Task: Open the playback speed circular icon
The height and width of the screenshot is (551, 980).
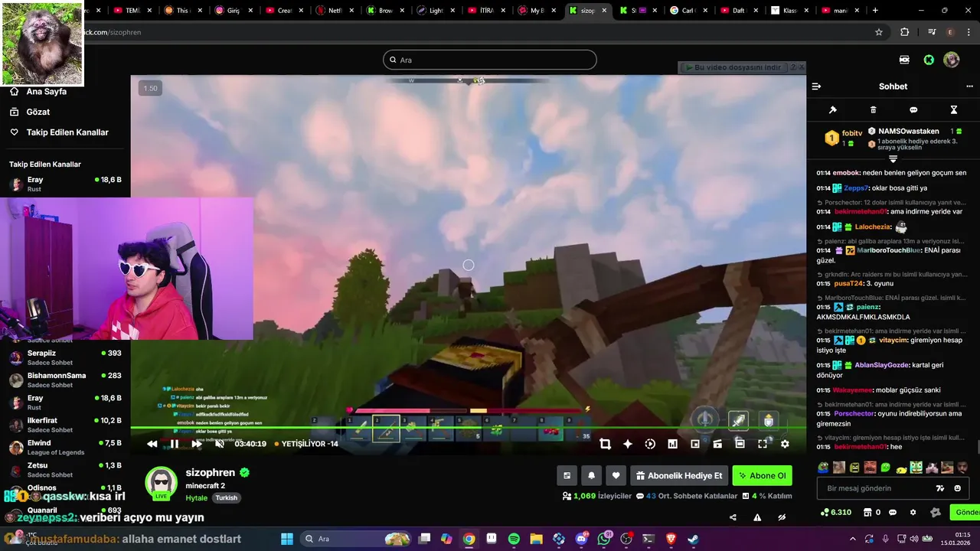Action: (x=650, y=444)
